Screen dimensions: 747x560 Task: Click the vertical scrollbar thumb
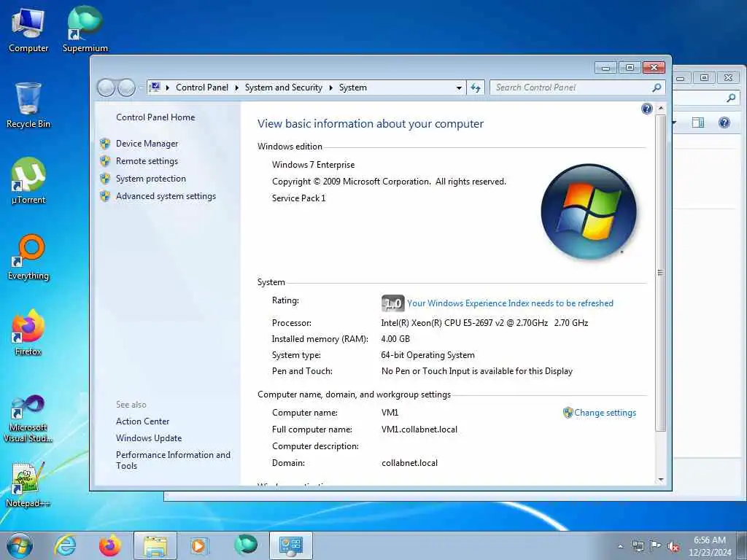[x=660, y=273]
